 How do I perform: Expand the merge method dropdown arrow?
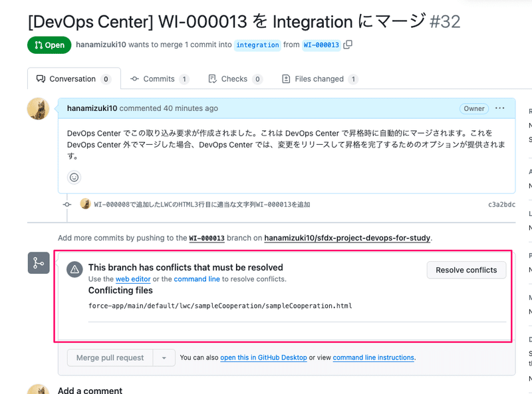[164, 357]
